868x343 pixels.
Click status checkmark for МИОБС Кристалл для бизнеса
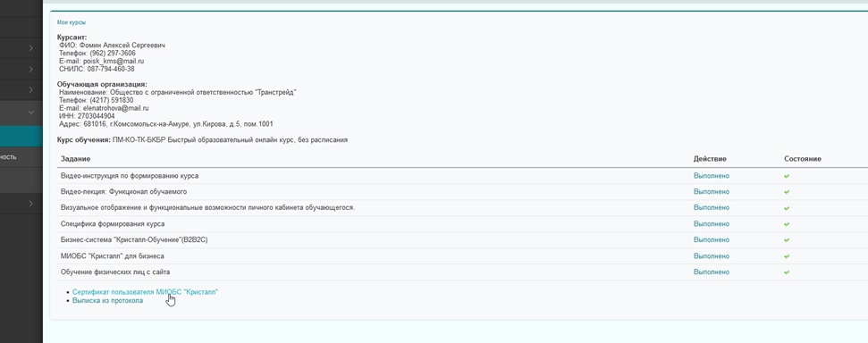tap(787, 256)
